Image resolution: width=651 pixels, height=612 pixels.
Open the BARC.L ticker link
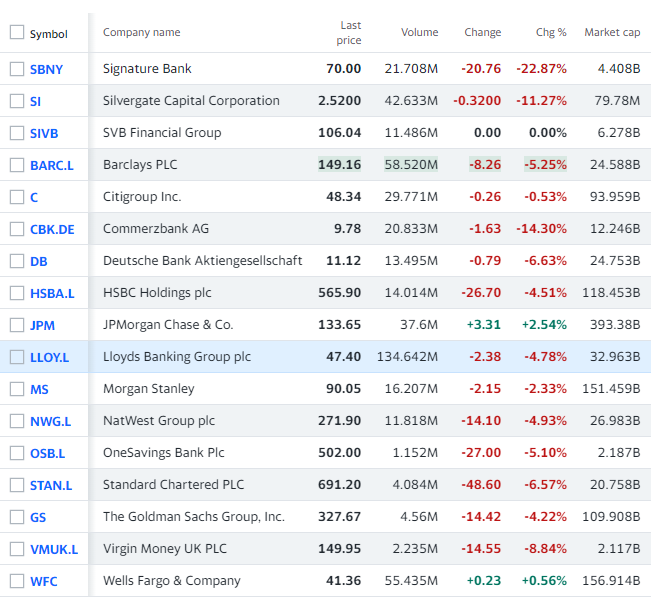52,165
